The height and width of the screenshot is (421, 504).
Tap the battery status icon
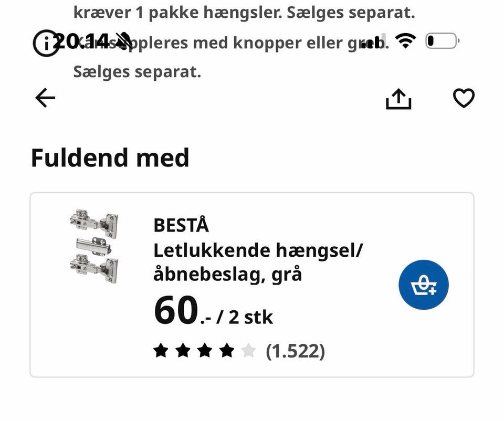coord(442,41)
